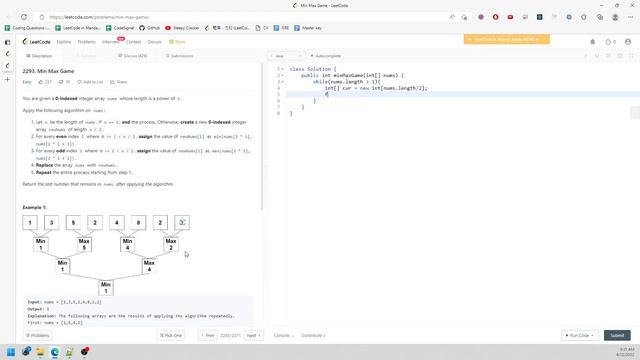Open the purple round extension icon
This screenshot has width=640, height=360.
pyautogui.click(x=481, y=17)
